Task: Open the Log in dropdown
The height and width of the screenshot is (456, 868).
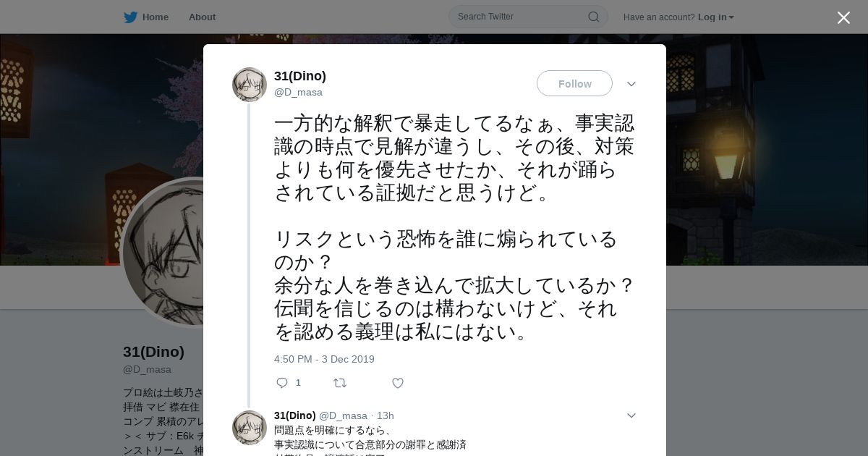Action: tap(715, 17)
